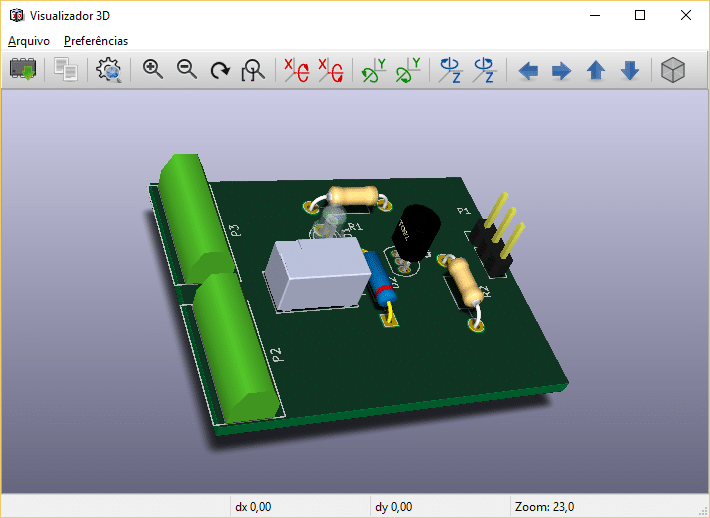Click the zoom in magnifier
This screenshot has width=710, height=518.
coord(153,70)
